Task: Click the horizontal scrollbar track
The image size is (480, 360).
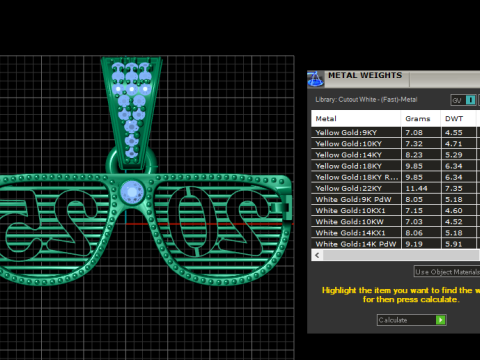Action: click(401, 255)
